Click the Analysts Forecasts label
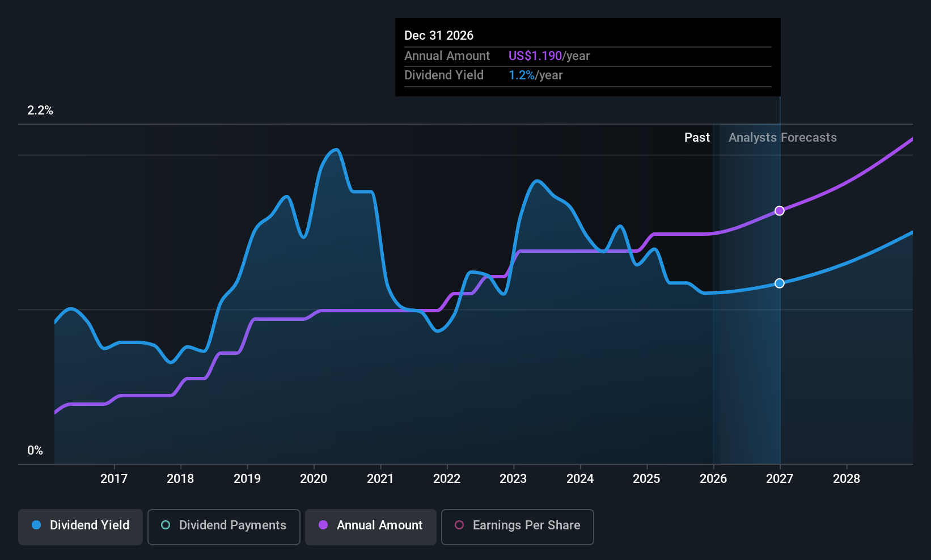931x560 pixels. pos(782,138)
